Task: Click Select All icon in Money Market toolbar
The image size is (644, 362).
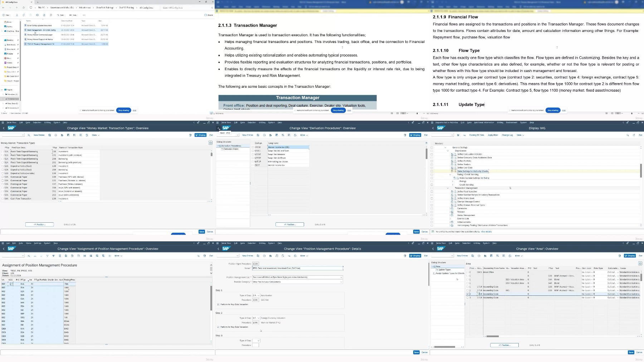Action: (x=68, y=135)
